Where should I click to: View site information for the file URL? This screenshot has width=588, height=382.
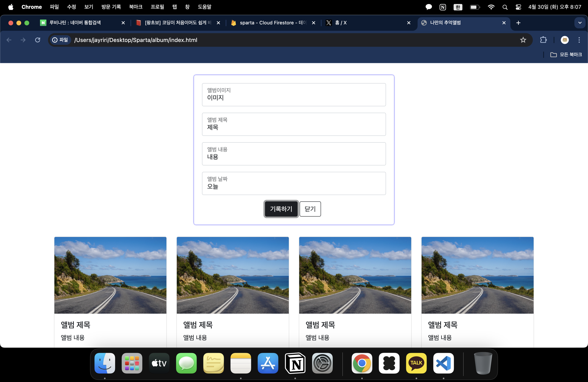60,40
